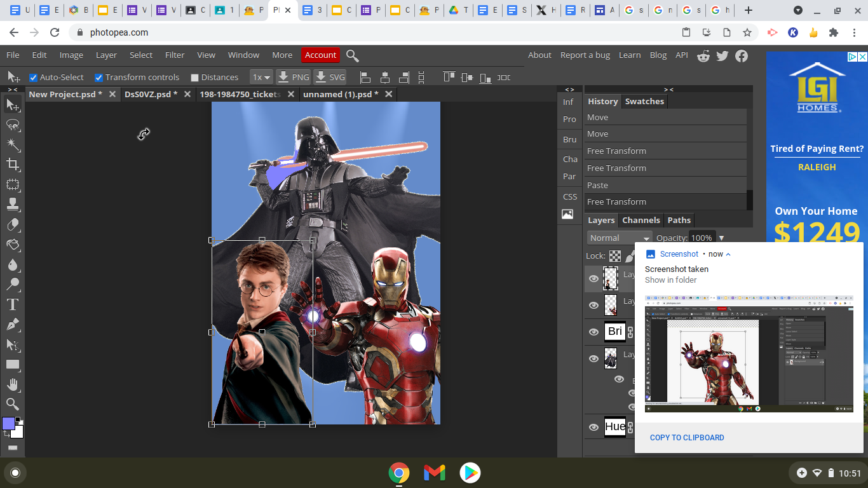Image resolution: width=868 pixels, height=488 pixels.
Task: Click the screenshot preview thumbnail in notification
Action: click(x=749, y=353)
